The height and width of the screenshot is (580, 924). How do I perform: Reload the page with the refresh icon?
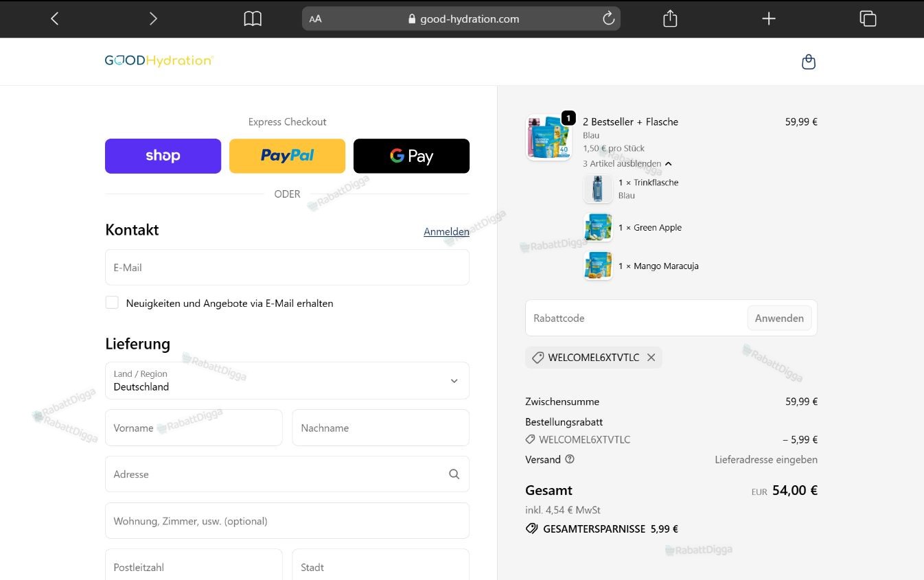point(608,19)
